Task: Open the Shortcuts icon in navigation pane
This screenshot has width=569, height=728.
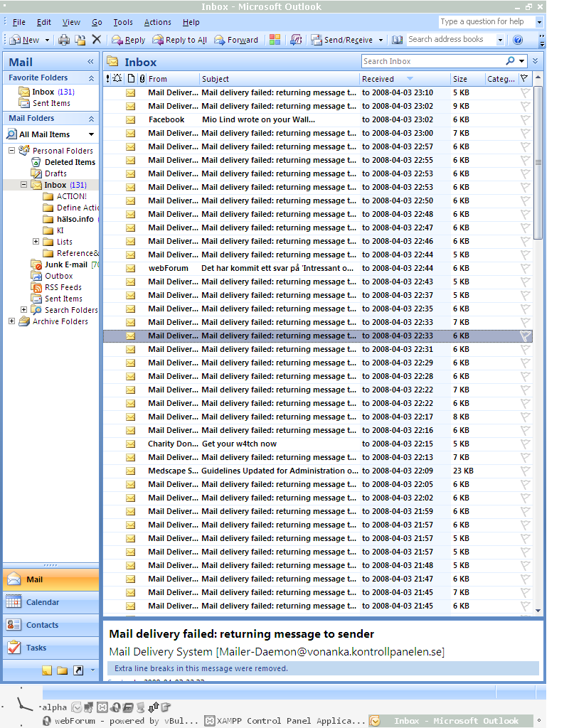Action: (78, 670)
